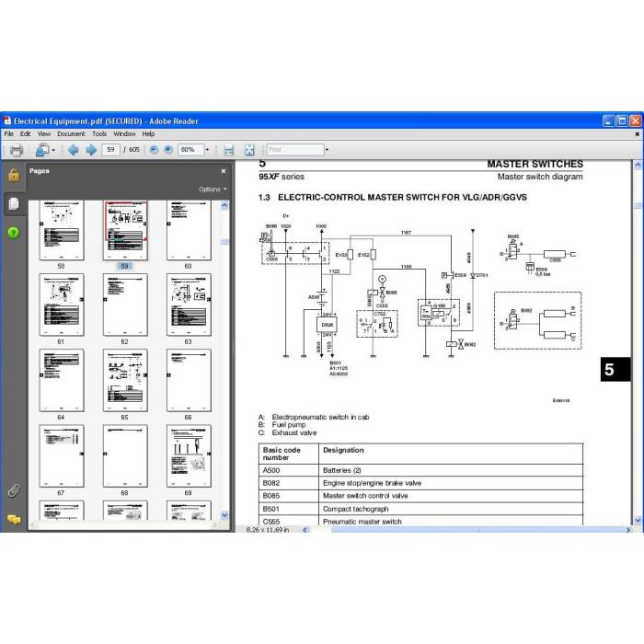
Task: Click the total page count text 605
Action: pyautogui.click(x=134, y=149)
